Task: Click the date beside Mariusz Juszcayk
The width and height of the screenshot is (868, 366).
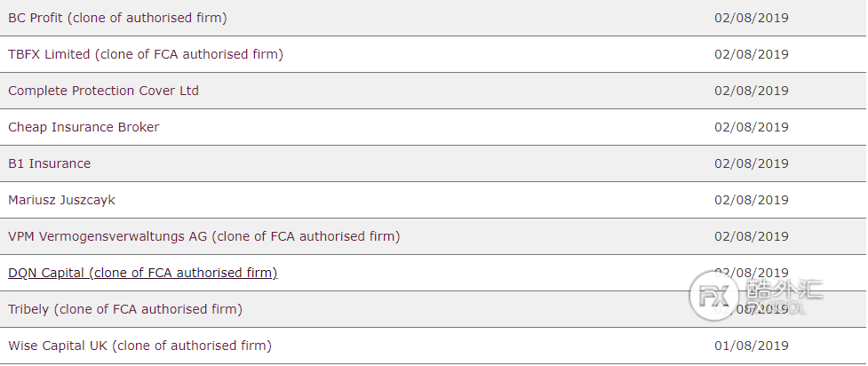Action: [x=752, y=200]
